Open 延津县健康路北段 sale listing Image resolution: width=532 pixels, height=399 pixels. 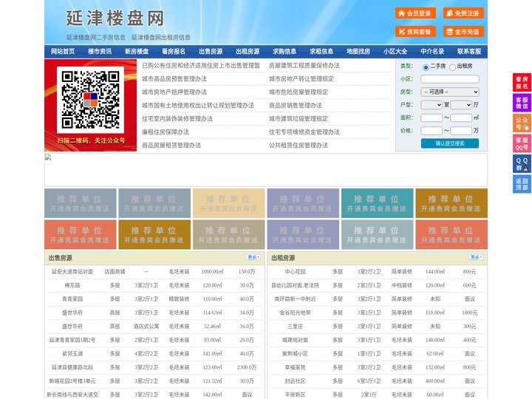72,367
